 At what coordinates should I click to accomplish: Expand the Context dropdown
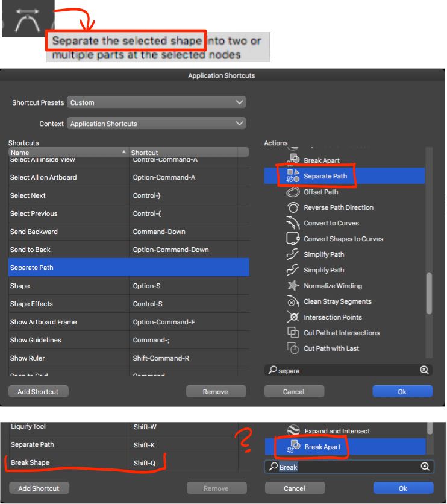coord(156,124)
